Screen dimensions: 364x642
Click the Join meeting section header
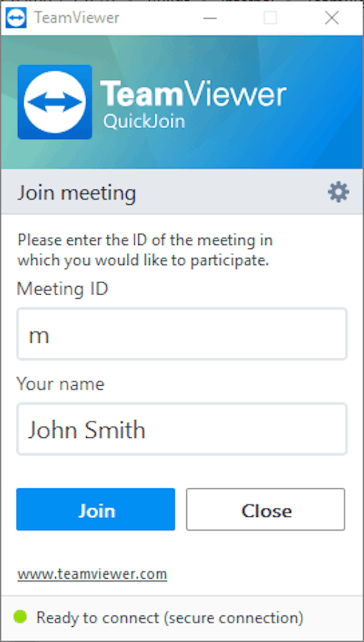(x=76, y=193)
